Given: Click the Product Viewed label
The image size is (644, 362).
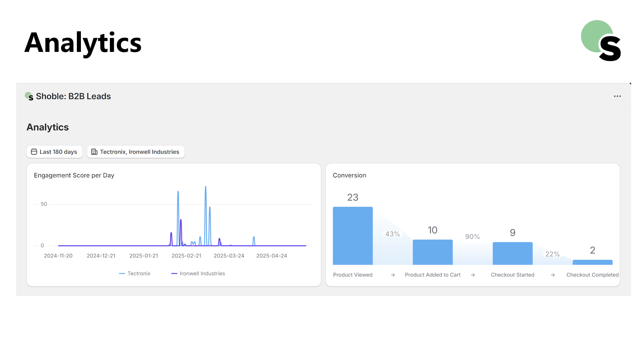Looking at the screenshot, I should 353,275.
